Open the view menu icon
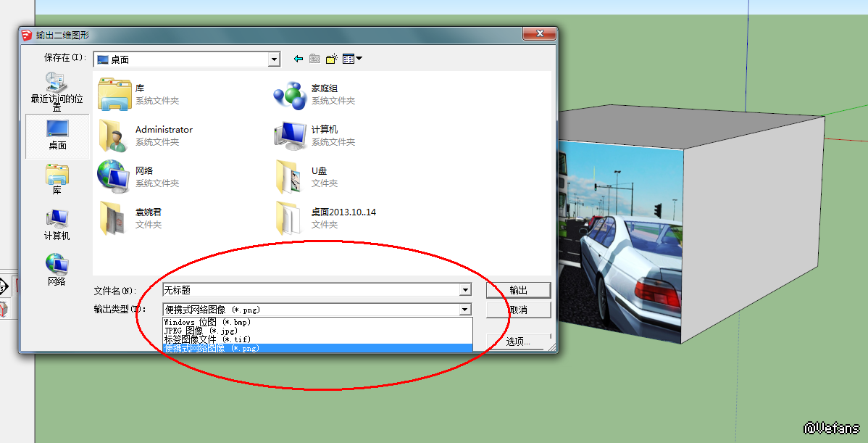The height and width of the screenshot is (443, 868). click(352, 59)
